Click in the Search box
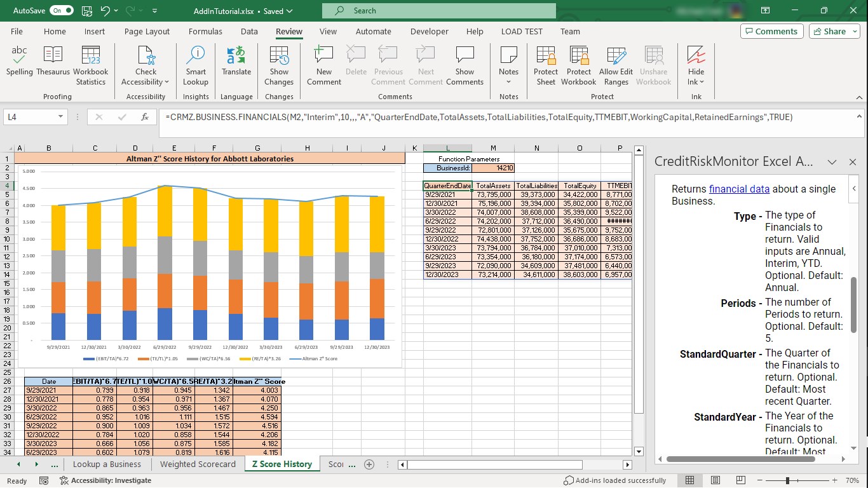 click(439, 11)
